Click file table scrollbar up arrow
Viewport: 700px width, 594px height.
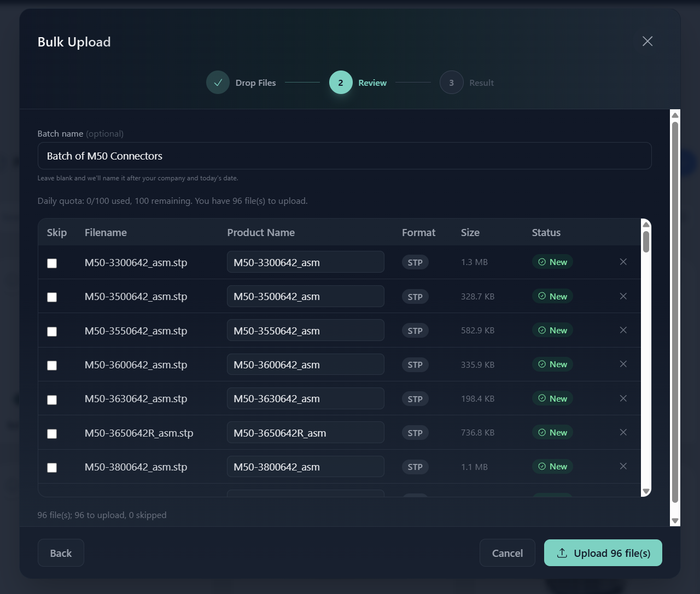point(646,224)
